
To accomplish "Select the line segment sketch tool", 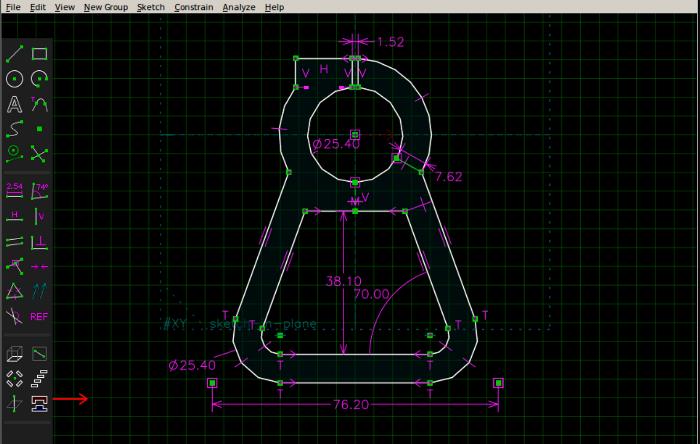I will 14,54.
